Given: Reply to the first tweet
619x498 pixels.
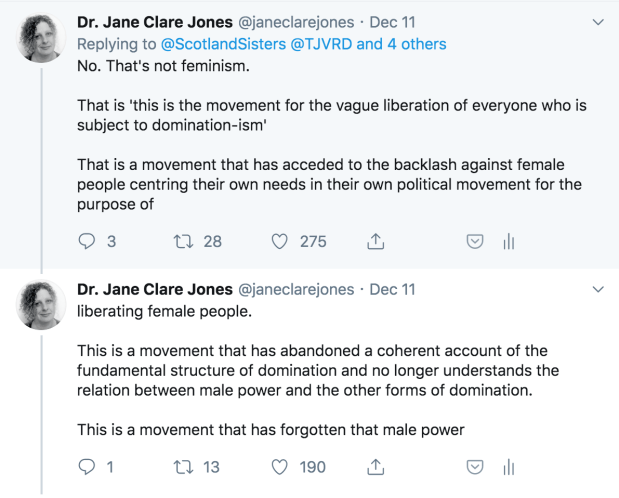Looking at the screenshot, I should tap(87, 241).
